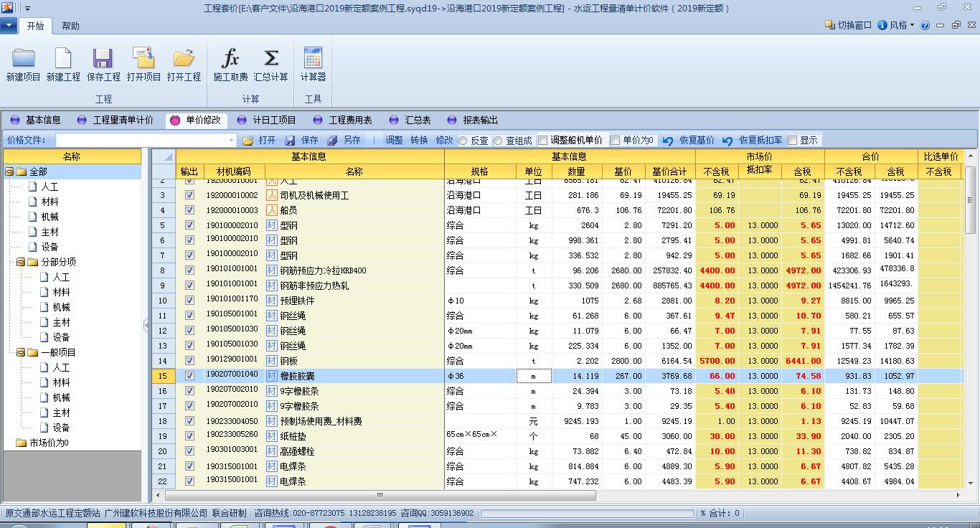Screen dimensions: 980x528
Task: Click the 保存工程 floppy disk icon
Action: click(x=103, y=58)
